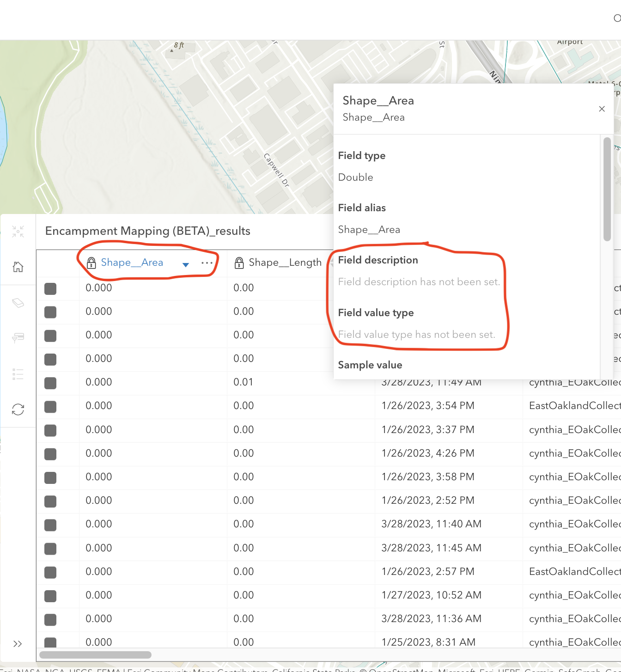Click the Encampment Mapping (BETA)_results table title

(148, 231)
